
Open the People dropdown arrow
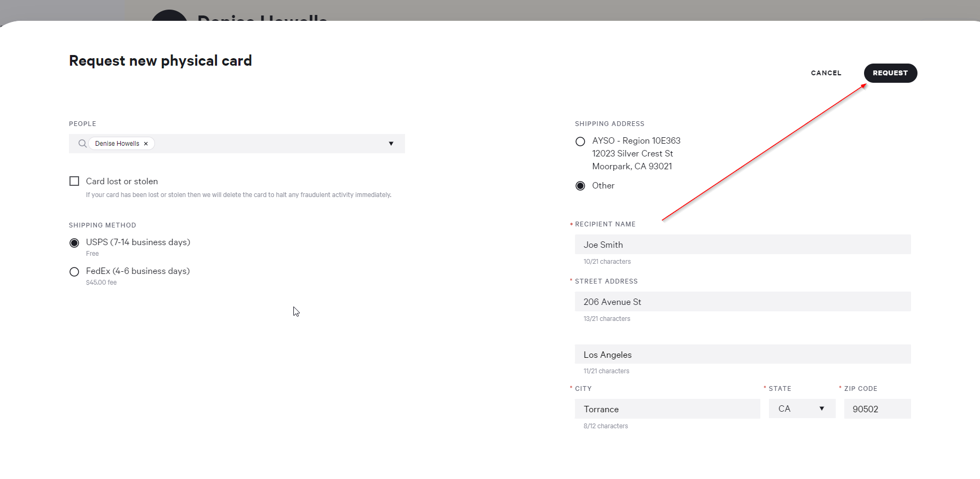pyautogui.click(x=391, y=144)
